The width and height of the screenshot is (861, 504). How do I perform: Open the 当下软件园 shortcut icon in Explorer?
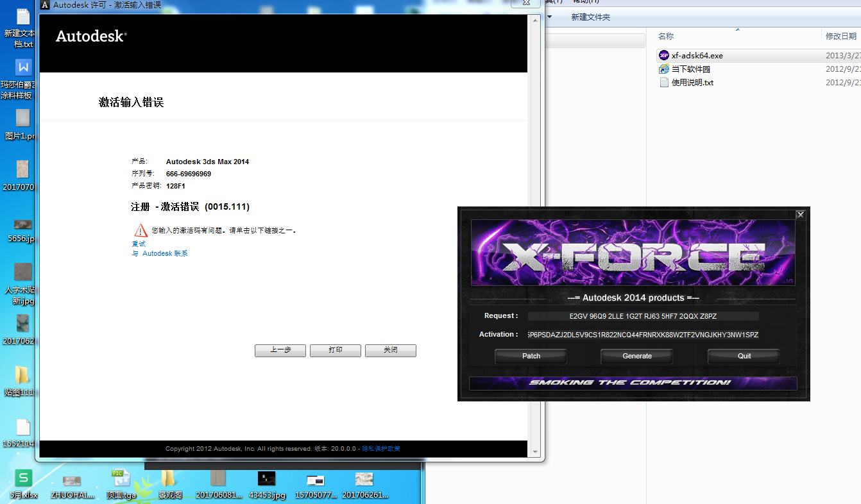664,69
